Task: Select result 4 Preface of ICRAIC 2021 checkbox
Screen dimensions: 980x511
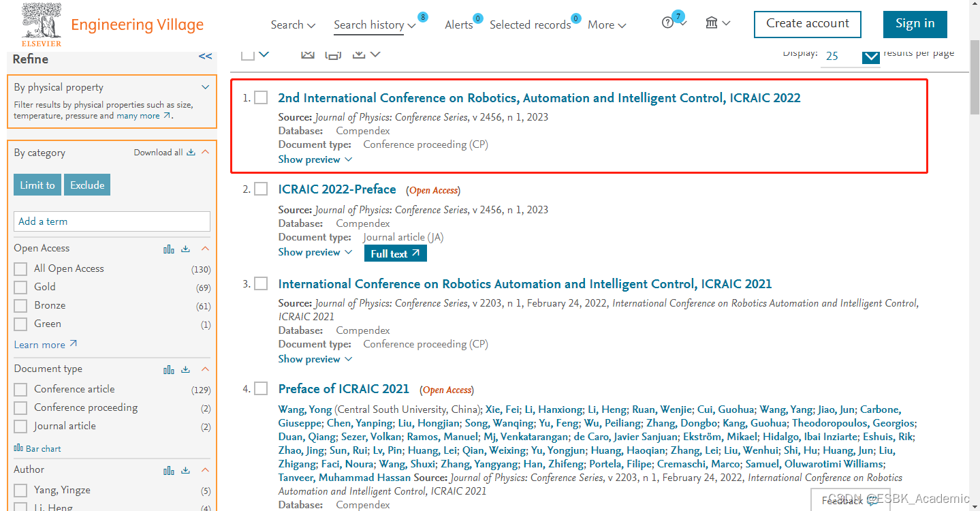Action: 261,388
